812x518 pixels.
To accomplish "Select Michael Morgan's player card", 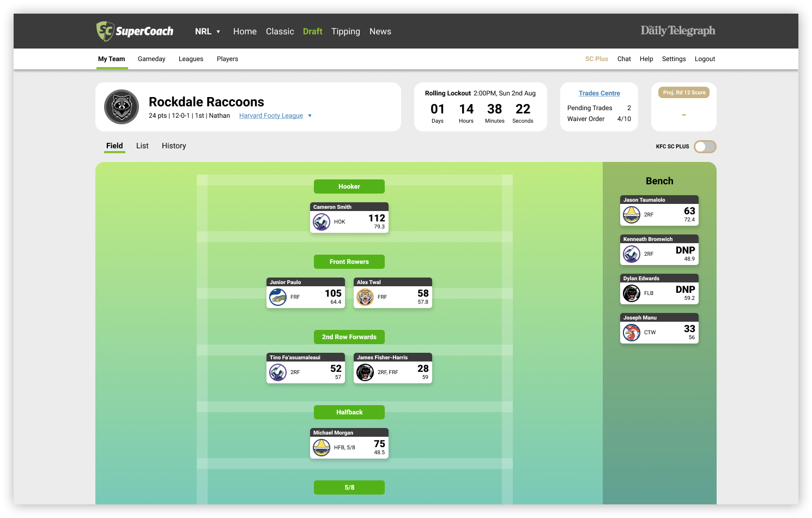I will click(x=349, y=443).
